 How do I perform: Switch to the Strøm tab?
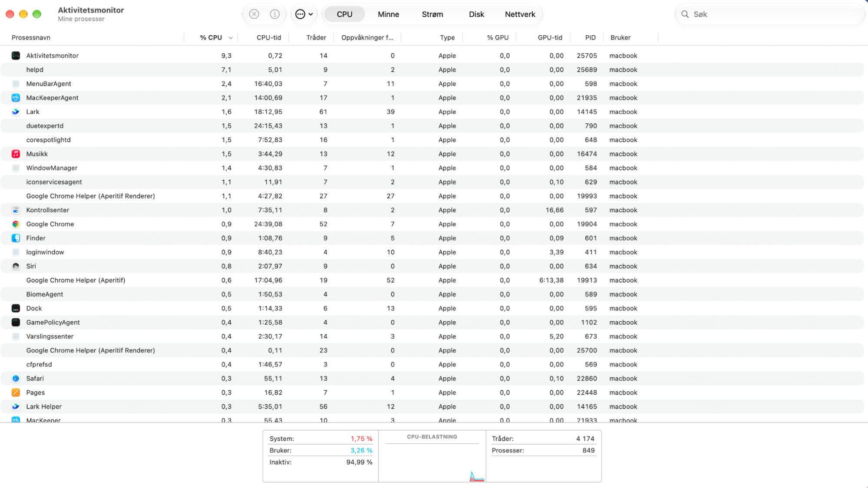[x=432, y=14]
